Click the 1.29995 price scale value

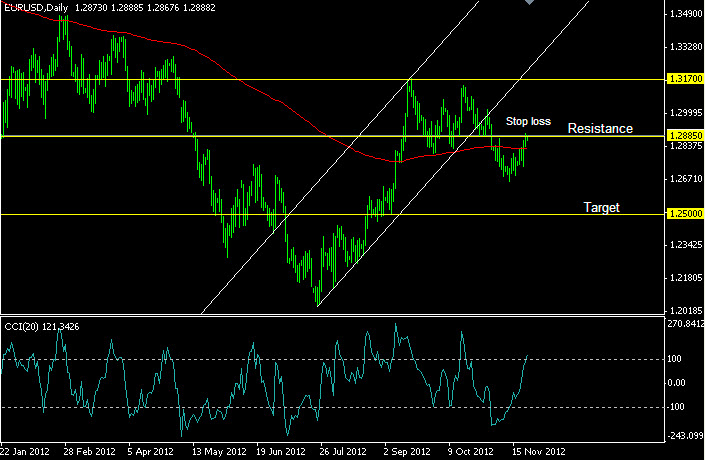(x=686, y=113)
